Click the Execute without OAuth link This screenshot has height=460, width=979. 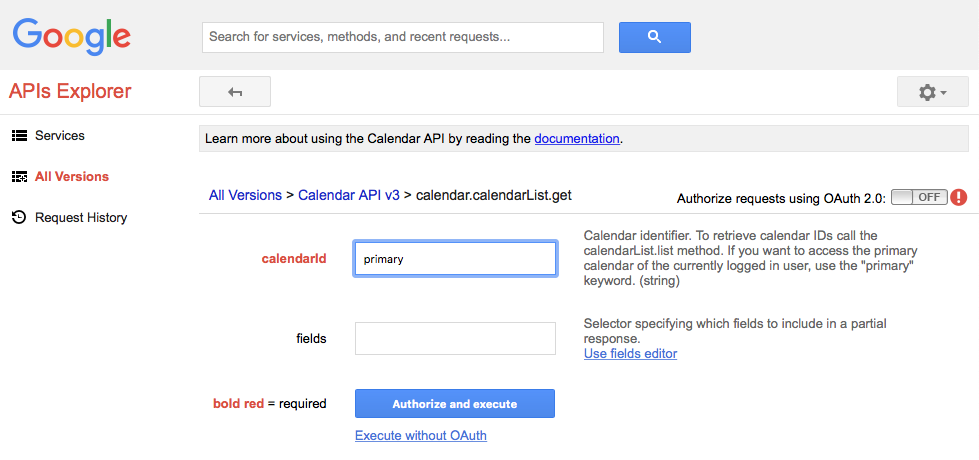[420, 435]
